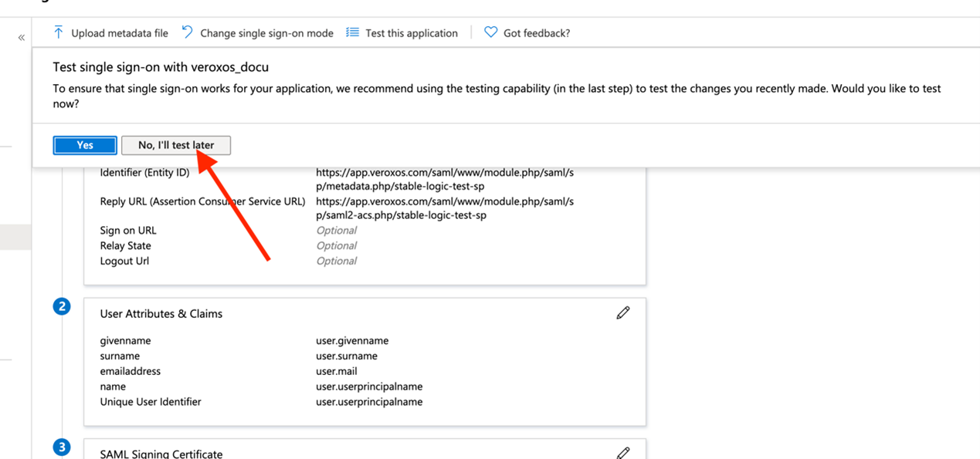Click the saml2-acs.php Reply URL value
Viewport: 980px width, 459px height.
pyautogui.click(x=445, y=208)
